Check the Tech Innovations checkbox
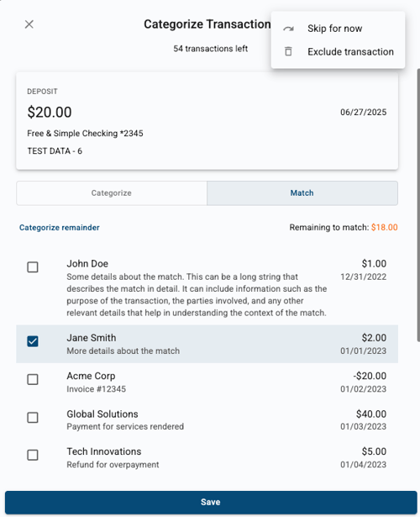This screenshot has height=517, width=420. (33, 455)
